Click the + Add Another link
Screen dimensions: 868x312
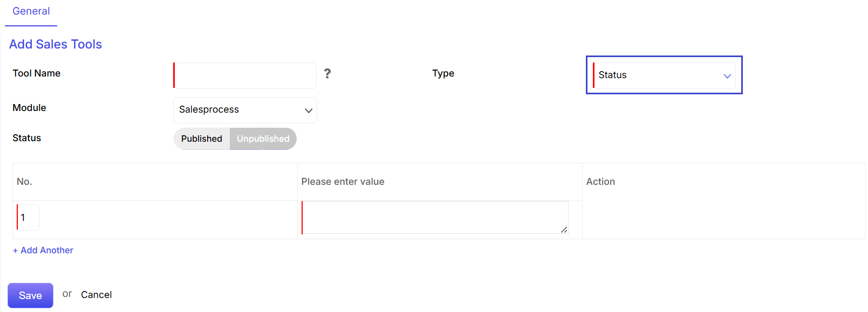click(43, 250)
